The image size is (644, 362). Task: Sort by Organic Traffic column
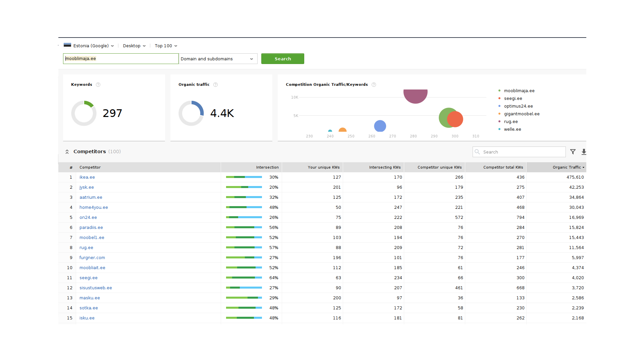(567, 167)
